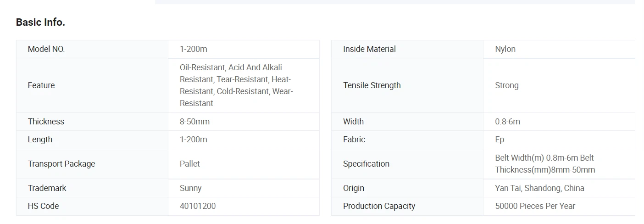Click the Trademark value Sunny
Viewport: 644px width, 224px height.
(x=191, y=188)
